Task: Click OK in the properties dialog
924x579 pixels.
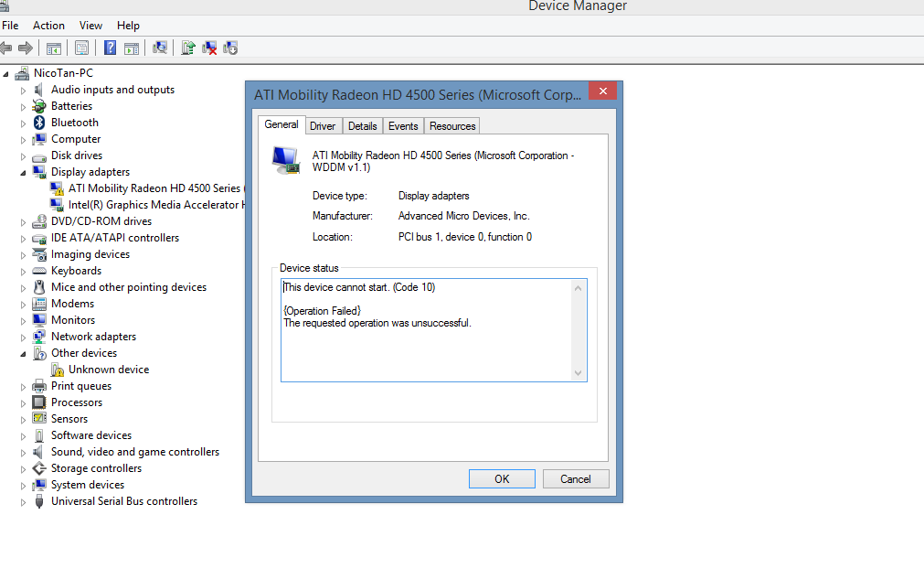Action: pos(502,478)
